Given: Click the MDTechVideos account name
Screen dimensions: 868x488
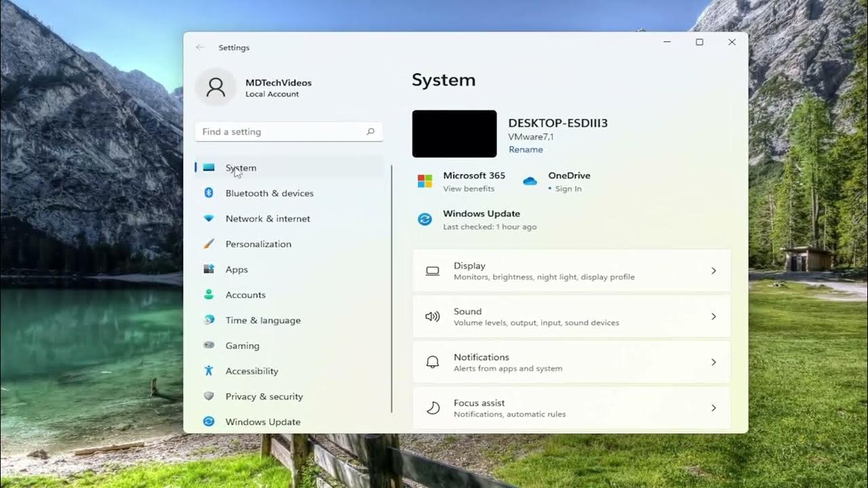Looking at the screenshot, I should pos(279,83).
